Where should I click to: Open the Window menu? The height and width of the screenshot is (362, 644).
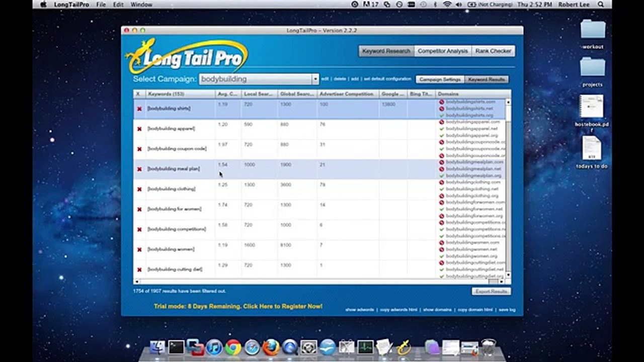point(141,5)
